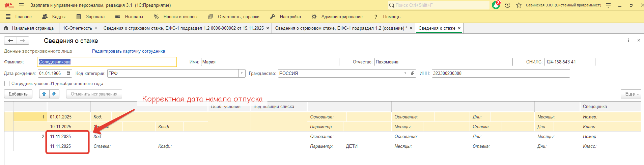Viewport: 644px width, 165px height.
Task: Expand the Код категории dropdown
Action: pyautogui.click(x=242, y=73)
